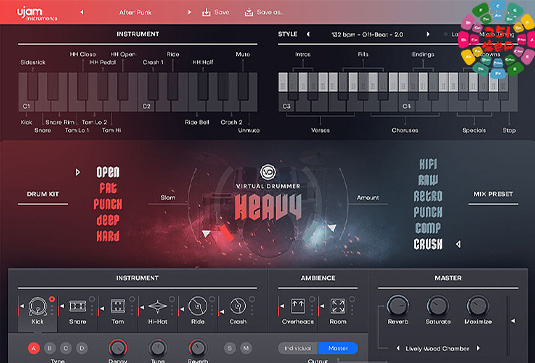
Task: Open the 132 bpm Off-Beat style list
Action: tap(367, 34)
